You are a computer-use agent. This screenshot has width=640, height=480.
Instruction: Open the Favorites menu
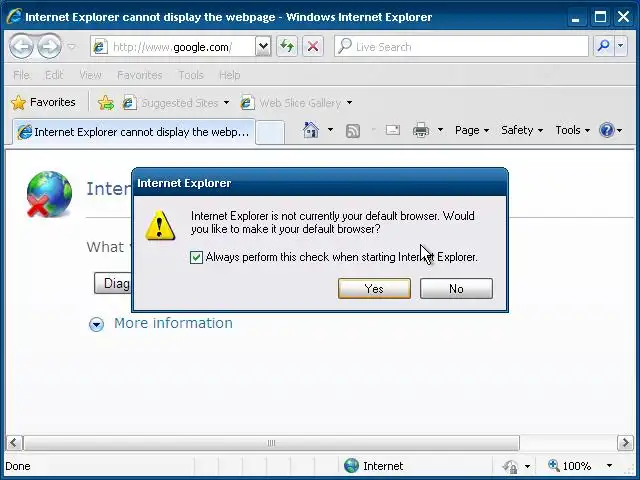pyautogui.click(x=140, y=75)
